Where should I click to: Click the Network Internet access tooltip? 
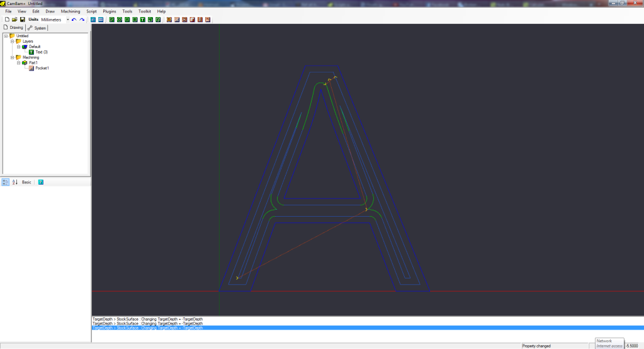pyautogui.click(x=609, y=343)
